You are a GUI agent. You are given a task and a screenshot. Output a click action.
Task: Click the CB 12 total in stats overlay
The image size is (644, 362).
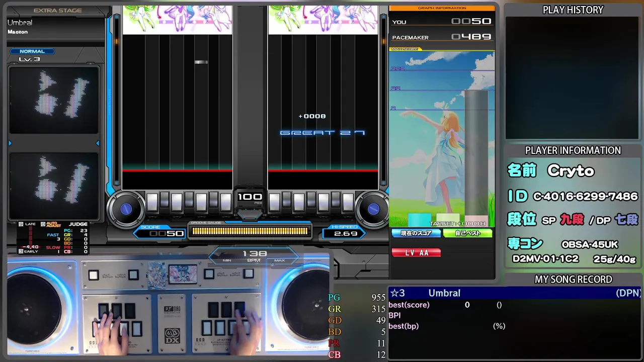tap(357, 355)
